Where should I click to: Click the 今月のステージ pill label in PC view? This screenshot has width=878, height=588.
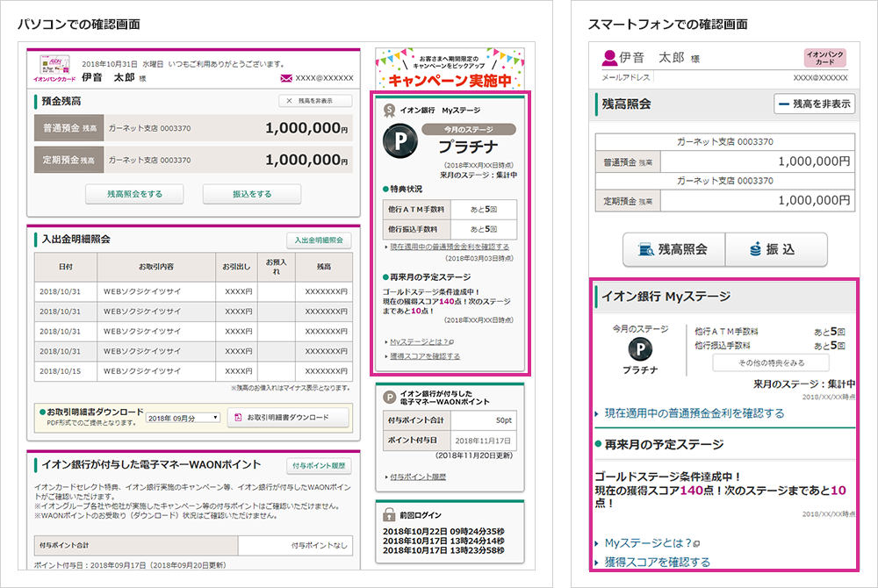(469, 129)
